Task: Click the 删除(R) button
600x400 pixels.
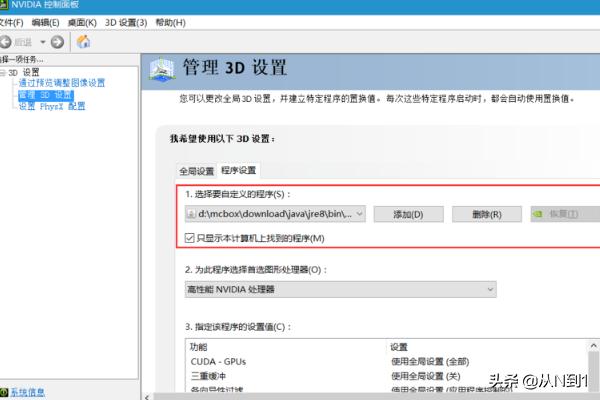Action: point(487,214)
